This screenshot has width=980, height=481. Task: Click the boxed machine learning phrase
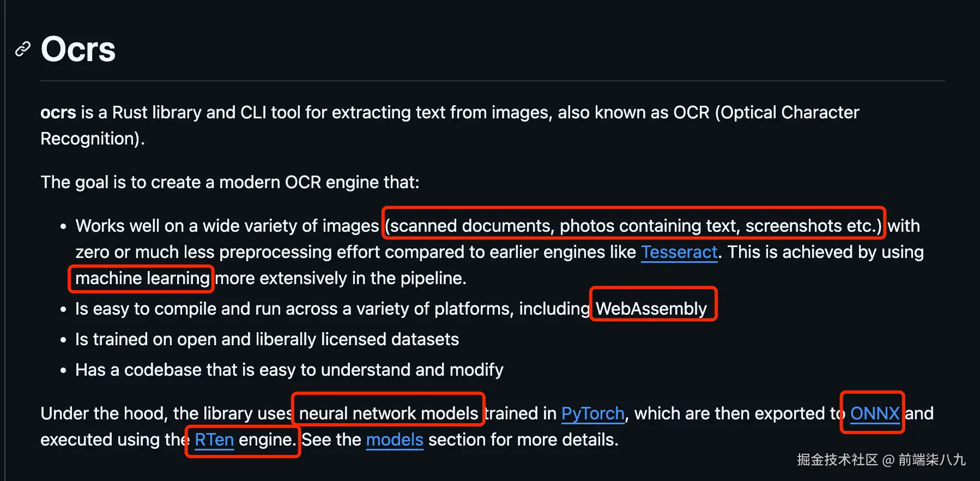click(142, 278)
